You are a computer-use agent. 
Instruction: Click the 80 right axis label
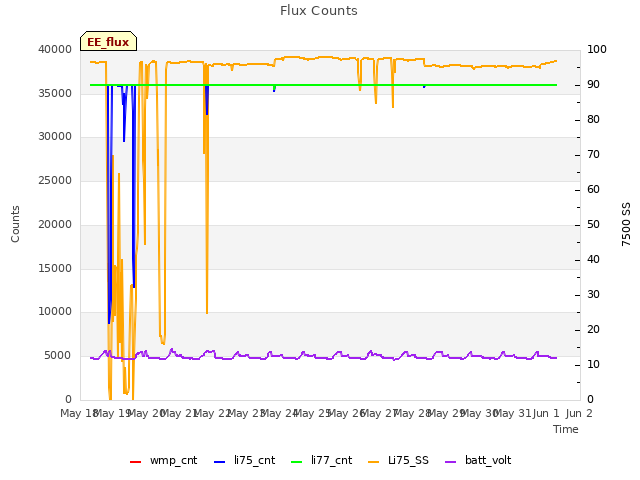click(x=593, y=120)
